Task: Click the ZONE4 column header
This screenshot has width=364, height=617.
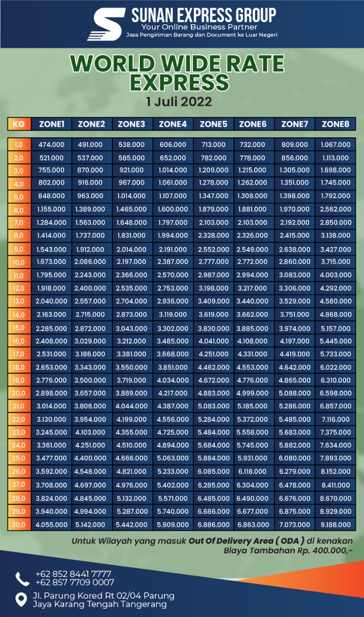Action: pyautogui.click(x=173, y=124)
